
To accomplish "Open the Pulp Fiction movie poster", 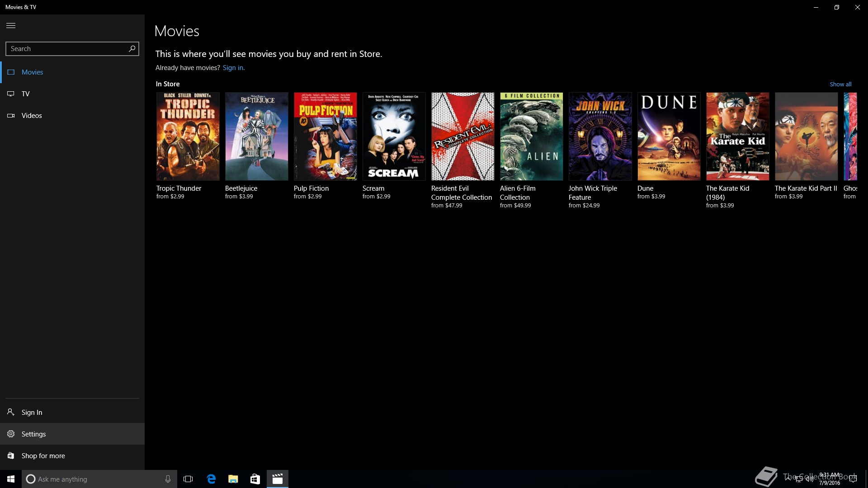I will (x=325, y=136).
